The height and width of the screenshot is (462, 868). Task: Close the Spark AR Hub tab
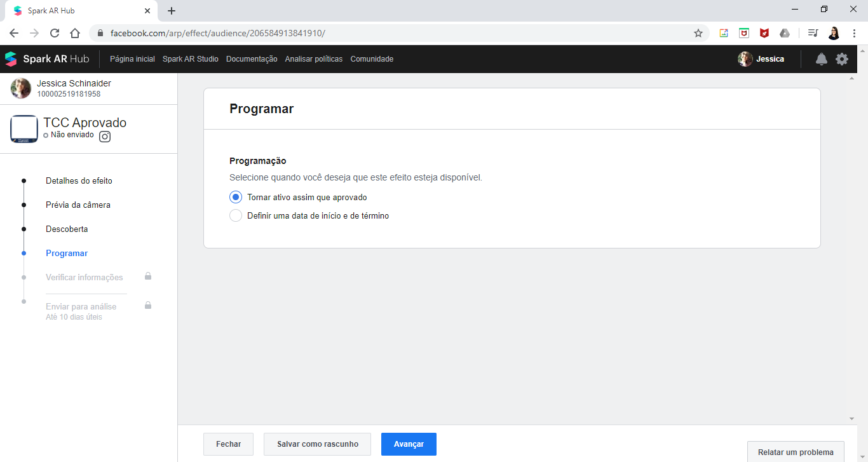147,11
